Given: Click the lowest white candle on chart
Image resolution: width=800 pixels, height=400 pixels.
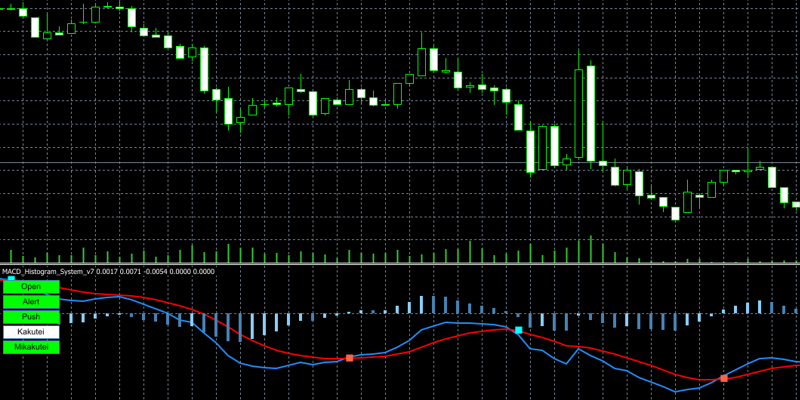Looking at the screenshot, I should 675,212.
